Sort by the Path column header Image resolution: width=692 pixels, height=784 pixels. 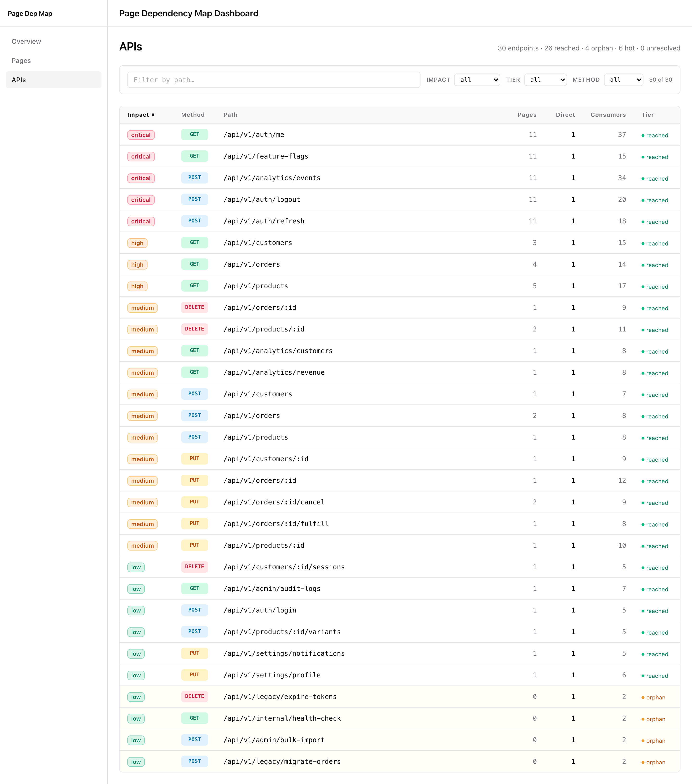(x=230, y=115)
